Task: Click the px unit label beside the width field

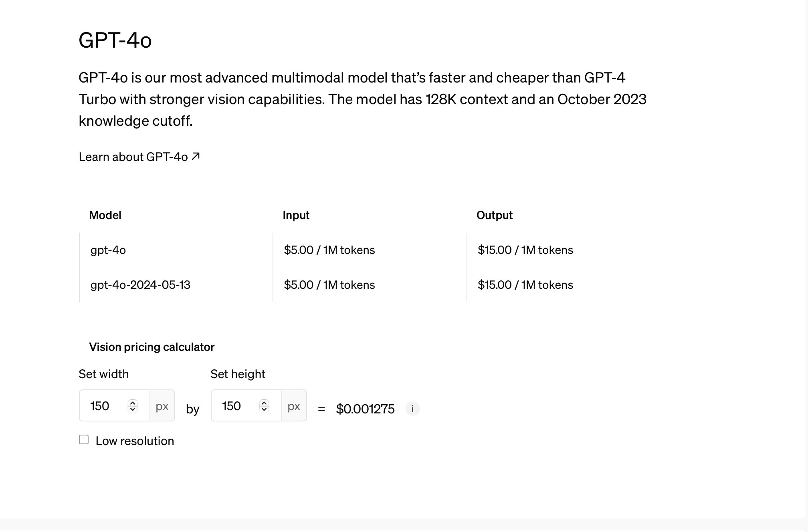Action: tap(162, 406)
